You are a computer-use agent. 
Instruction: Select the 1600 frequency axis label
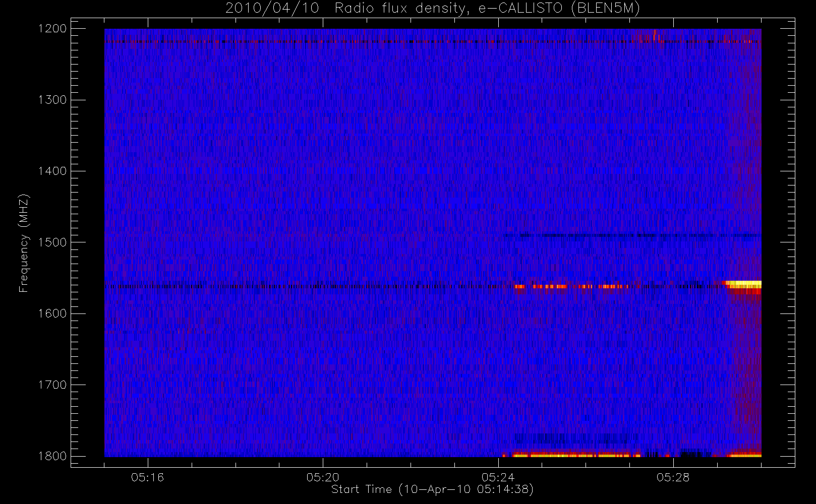pos(52,313)
